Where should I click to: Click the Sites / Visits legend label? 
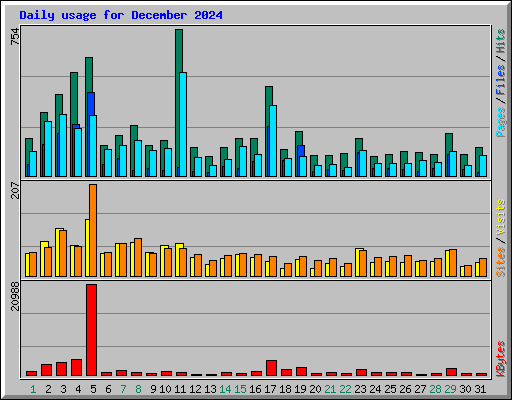[500, 238]
